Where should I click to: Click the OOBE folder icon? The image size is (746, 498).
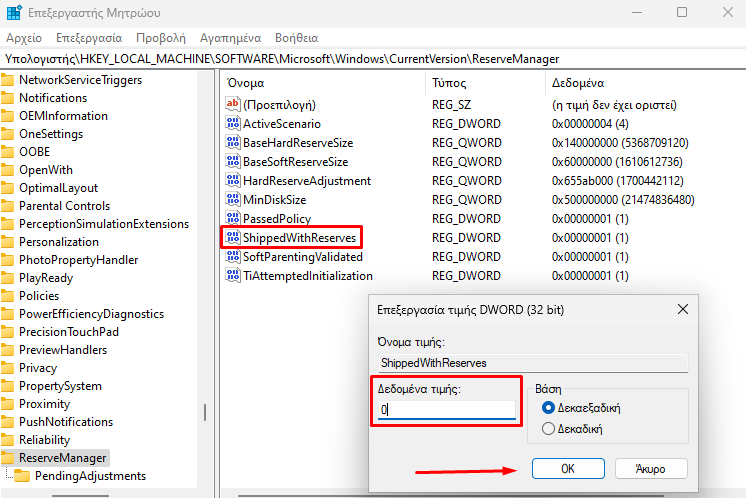pyautogui.click(x=7, y=152)
